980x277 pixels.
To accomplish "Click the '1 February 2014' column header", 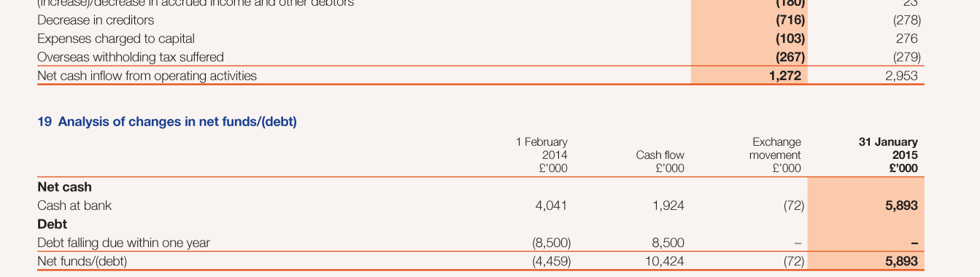I will (542, 155).
